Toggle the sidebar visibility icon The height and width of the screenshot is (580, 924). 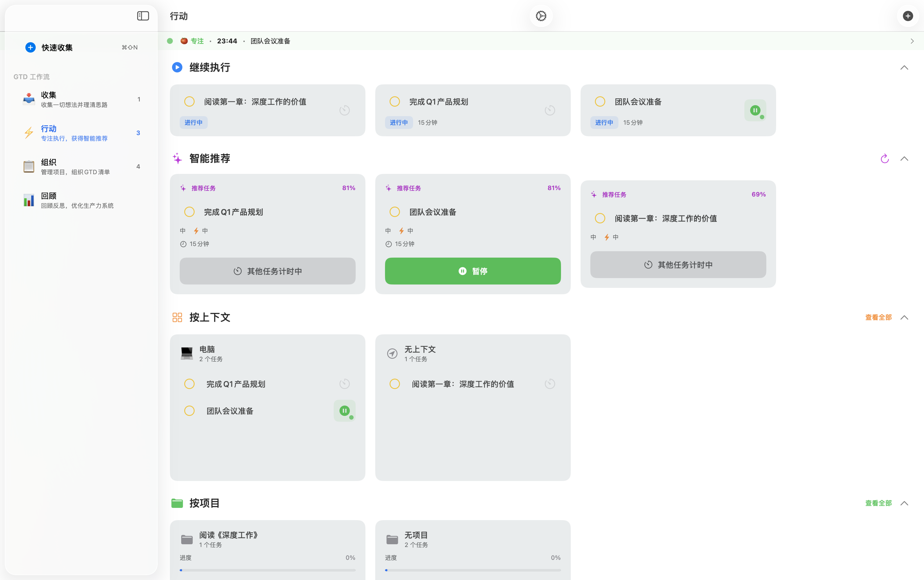coord(143,16)
